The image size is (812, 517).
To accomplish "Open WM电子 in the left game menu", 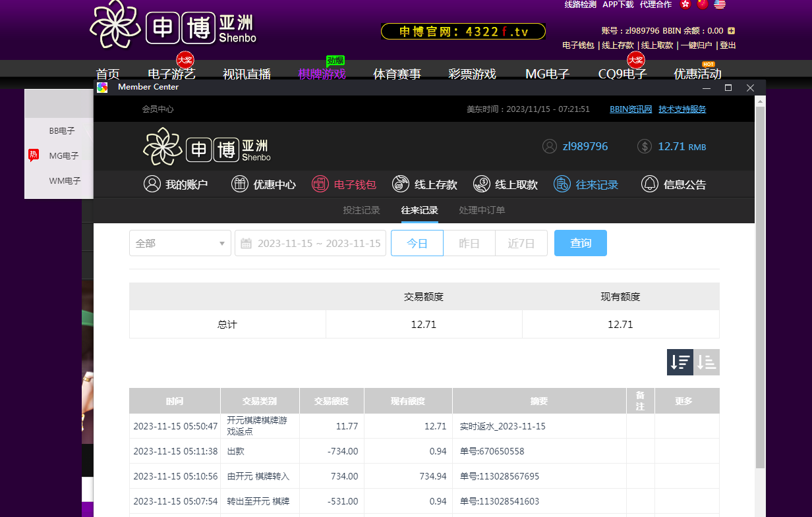I will point(65,180).
